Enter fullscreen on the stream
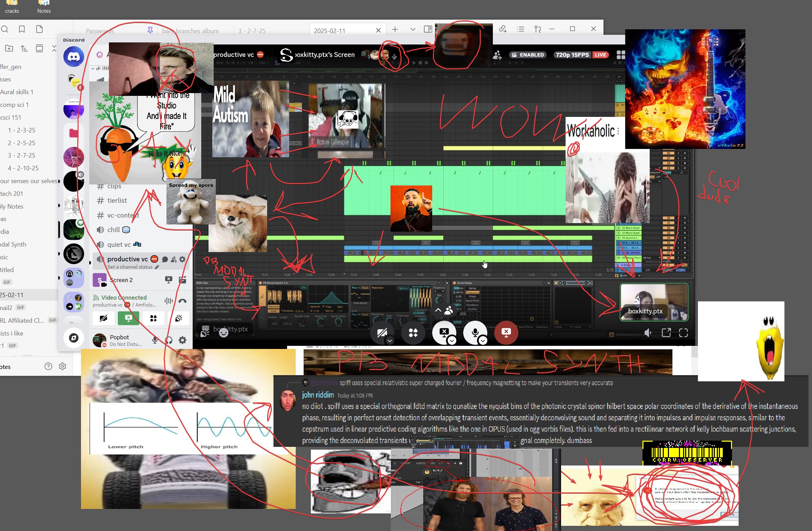This screenshot has height=531, width=812. (x=683, y=332)
